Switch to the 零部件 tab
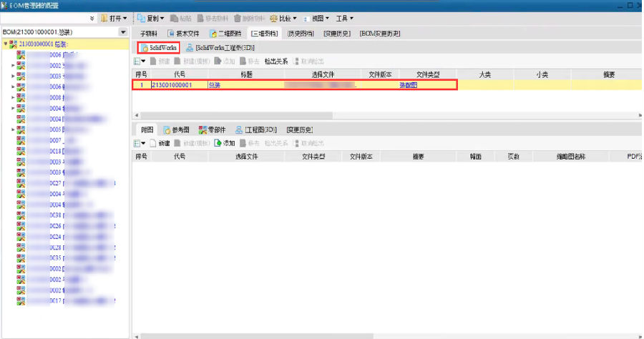644x339 pixels. 212,129
